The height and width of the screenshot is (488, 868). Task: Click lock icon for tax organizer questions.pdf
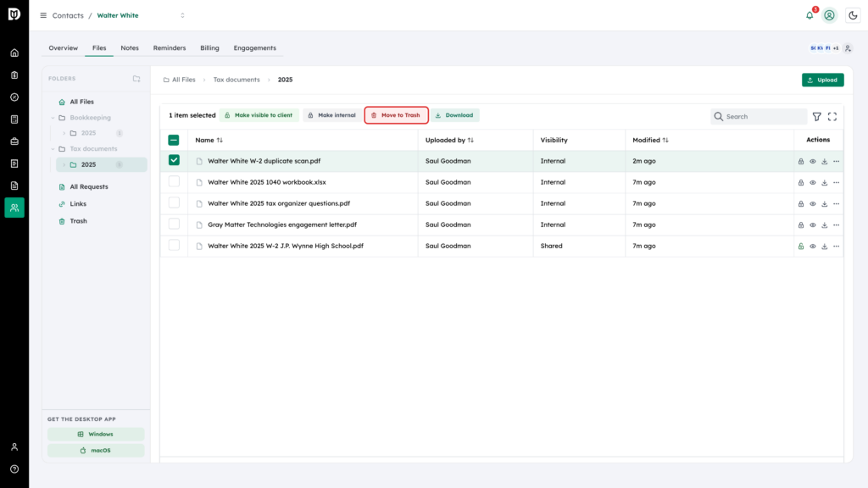800,203
